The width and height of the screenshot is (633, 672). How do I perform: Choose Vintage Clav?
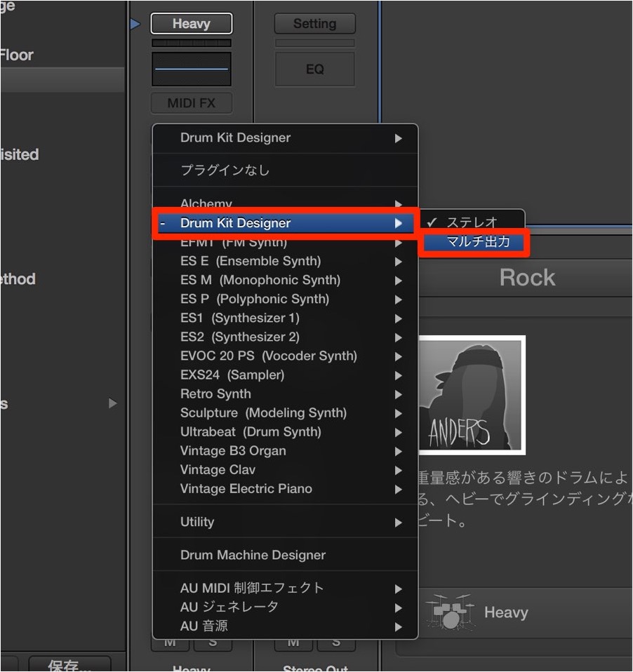285,470
